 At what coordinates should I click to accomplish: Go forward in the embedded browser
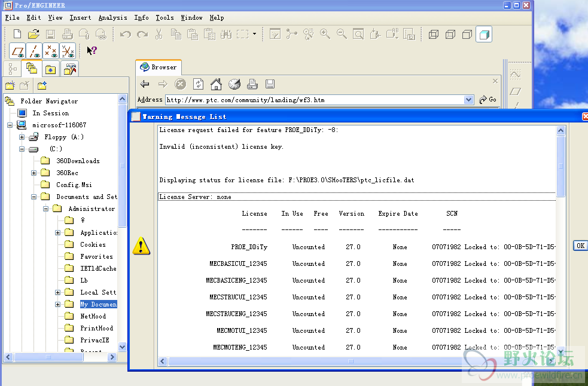[x=162, y=84]
